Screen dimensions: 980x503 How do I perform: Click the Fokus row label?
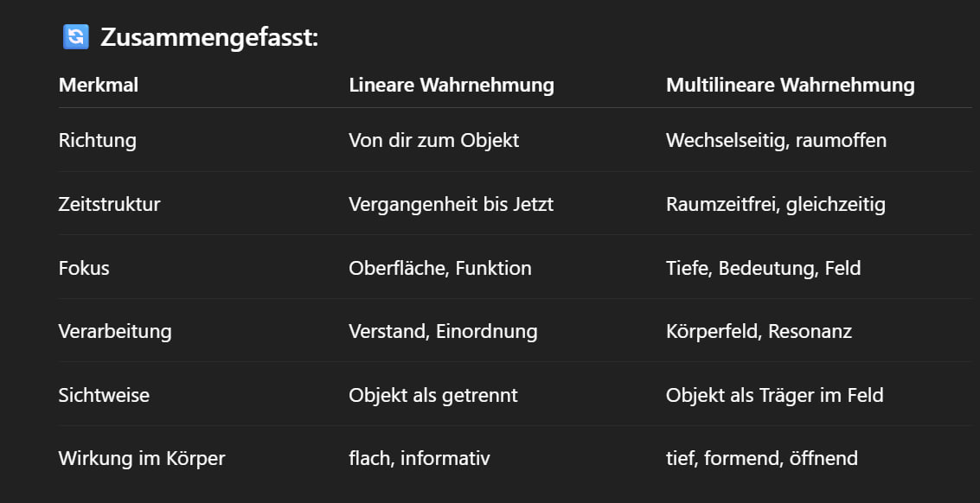(84, 268)
